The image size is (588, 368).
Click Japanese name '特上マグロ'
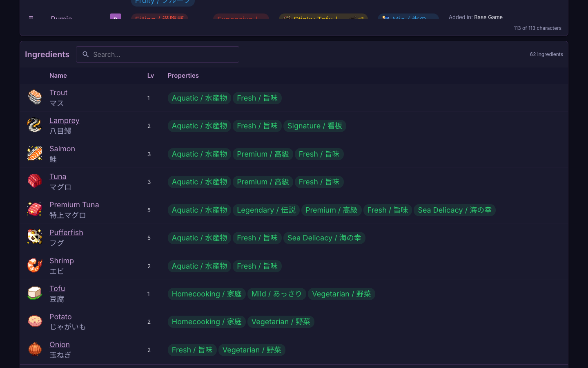[68, 215]
